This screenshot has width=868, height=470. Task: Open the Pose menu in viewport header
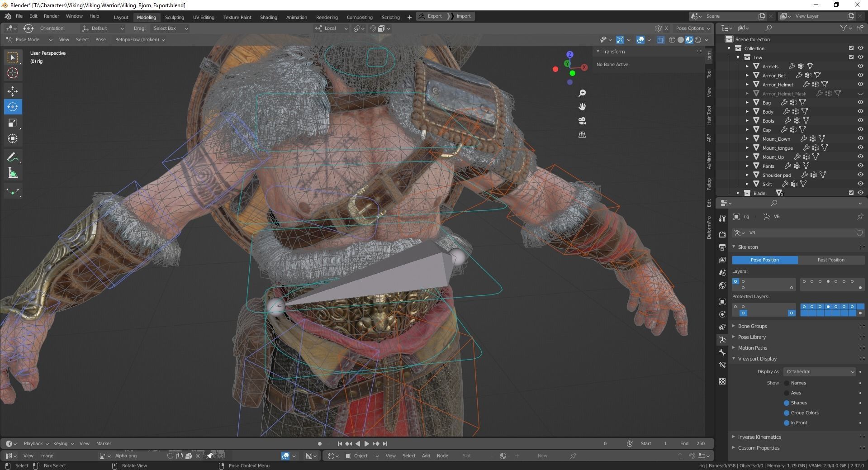coord(100,40)
